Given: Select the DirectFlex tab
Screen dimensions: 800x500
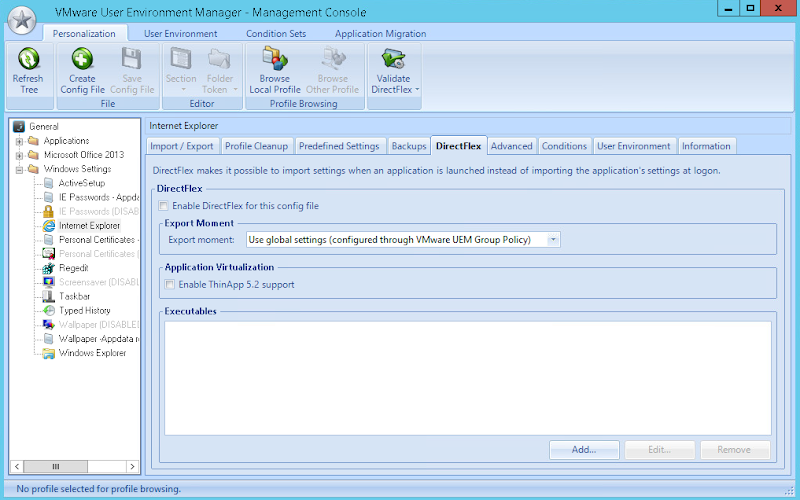Looking at the screenshot, I should coord(458,146).
